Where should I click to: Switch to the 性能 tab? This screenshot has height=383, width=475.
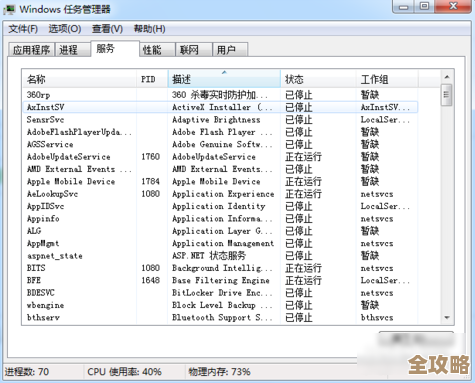pos(157,50)
